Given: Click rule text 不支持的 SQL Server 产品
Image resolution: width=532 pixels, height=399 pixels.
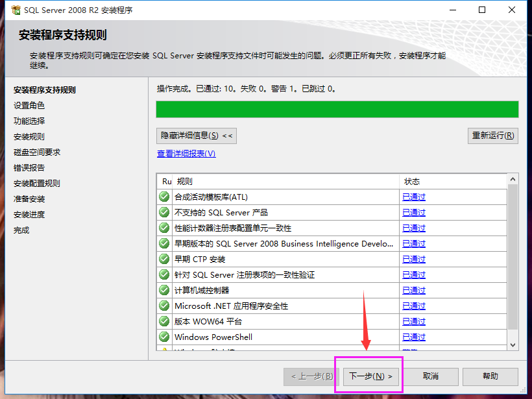Looking at the screenshot, I should [x=221, y=213].
